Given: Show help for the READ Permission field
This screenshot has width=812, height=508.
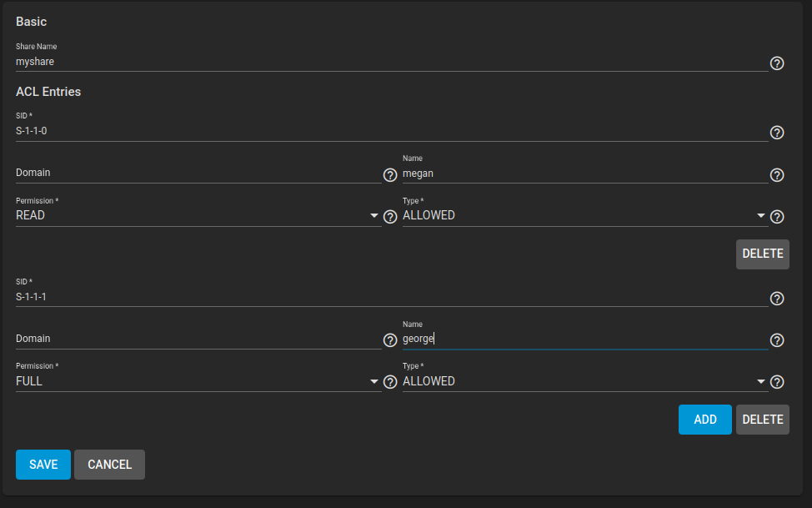Looking at the screenshot, I should [389, 217].
